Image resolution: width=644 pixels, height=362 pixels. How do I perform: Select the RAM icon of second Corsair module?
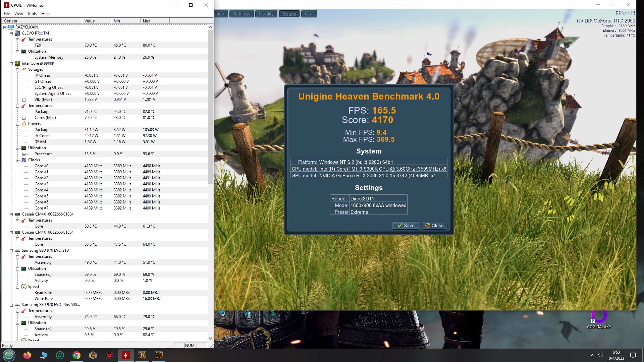(x=17, y=232)
